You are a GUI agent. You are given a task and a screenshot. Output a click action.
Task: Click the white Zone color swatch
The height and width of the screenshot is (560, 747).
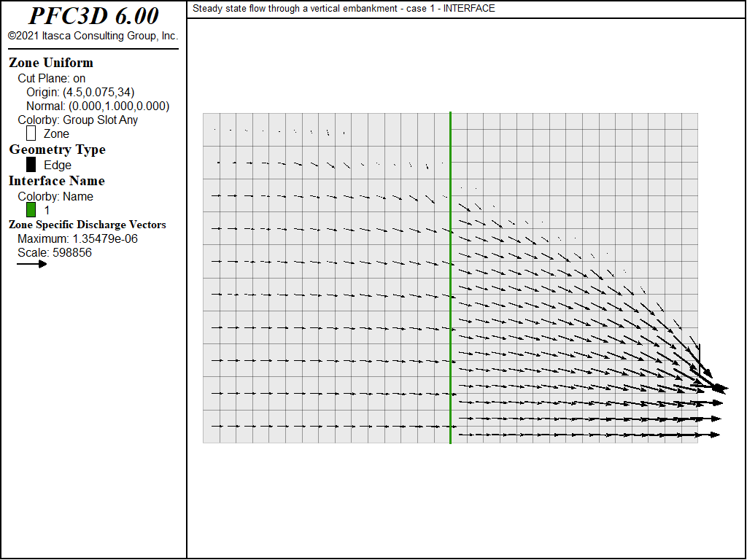point(31,133)
